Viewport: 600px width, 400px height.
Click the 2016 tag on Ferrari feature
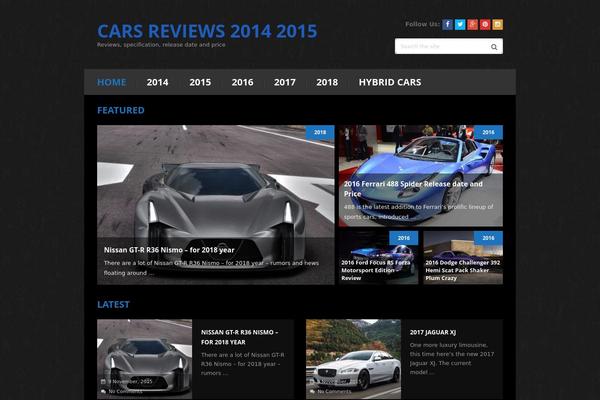(x=488, y=132)
